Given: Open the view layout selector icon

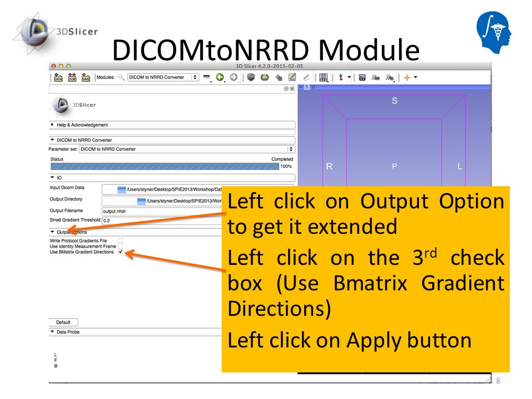Looking at the screenshot, I should [x=324, y=78].
